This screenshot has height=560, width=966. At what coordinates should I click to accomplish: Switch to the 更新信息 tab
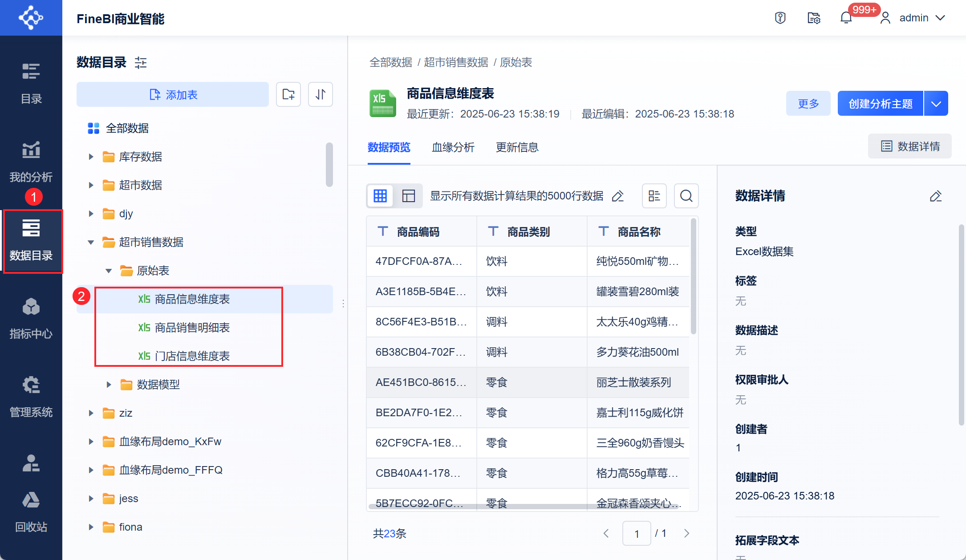[517, 147]
